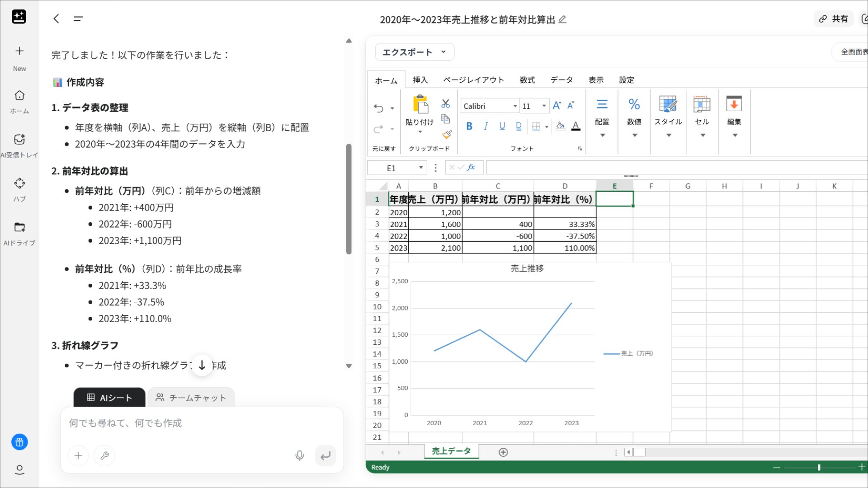Open the エクスポート dropdown

pos(414,52)
